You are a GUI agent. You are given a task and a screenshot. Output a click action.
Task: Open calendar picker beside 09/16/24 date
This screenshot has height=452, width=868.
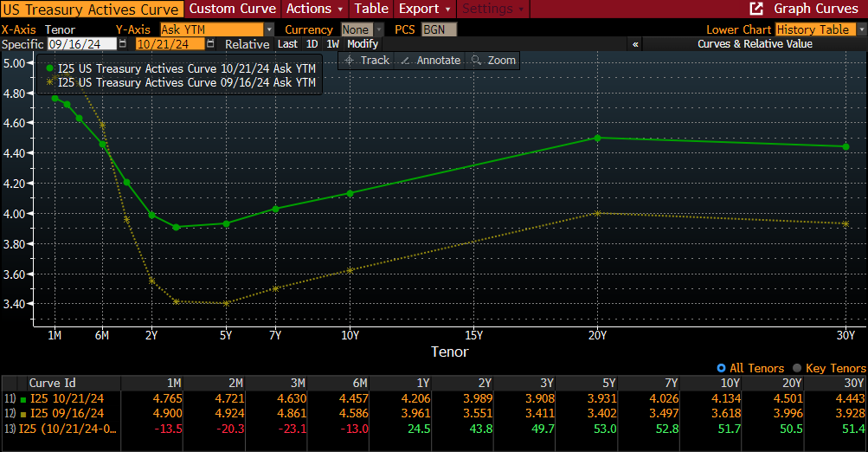[122, 43]
